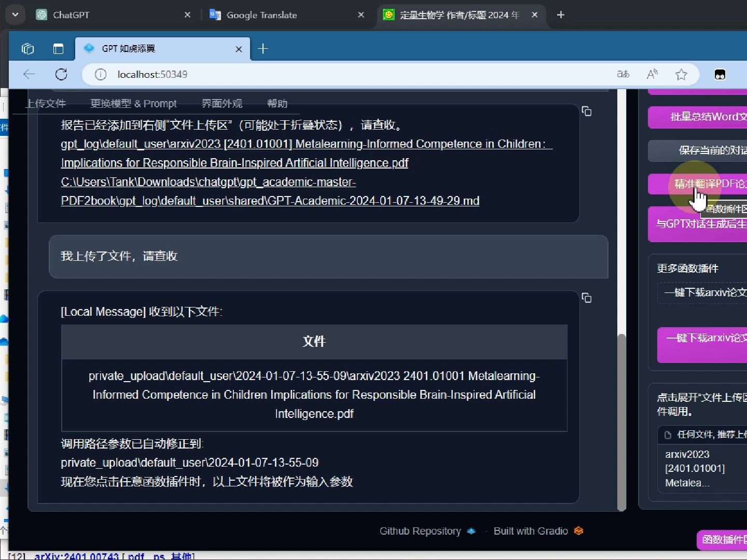Click the translate page icon in address bar

click(623, 75)
